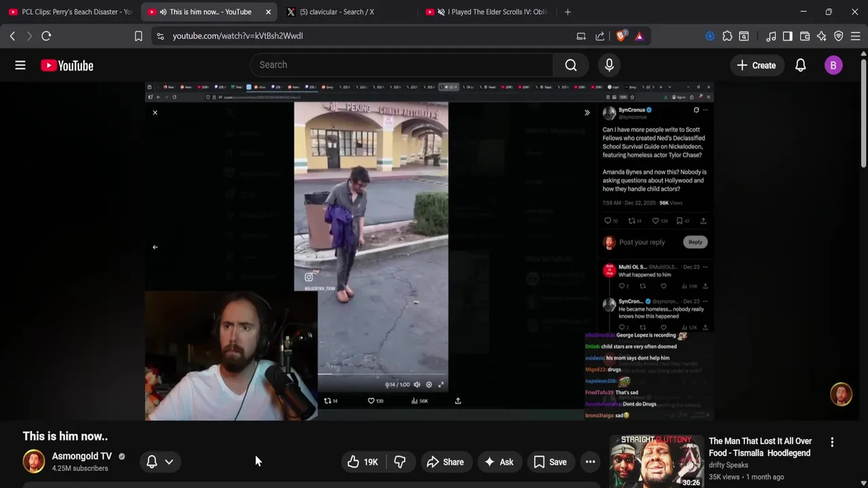Like the video with 19K thumbs-up

(x=363, y=462)
